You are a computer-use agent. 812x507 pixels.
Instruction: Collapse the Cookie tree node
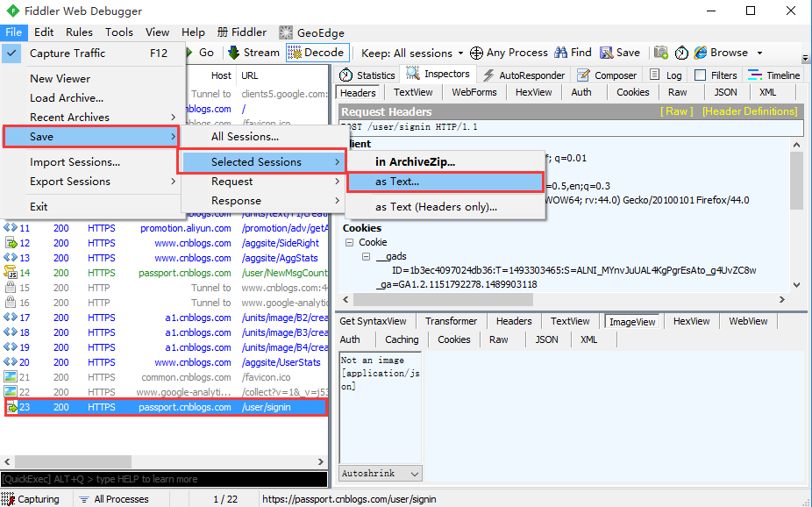[349, 242]
